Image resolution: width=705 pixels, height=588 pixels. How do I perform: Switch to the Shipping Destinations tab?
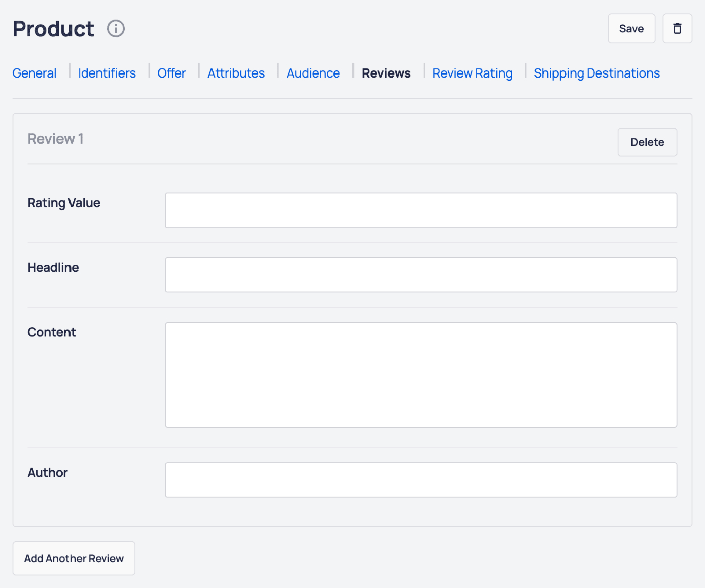click(596, 73)
